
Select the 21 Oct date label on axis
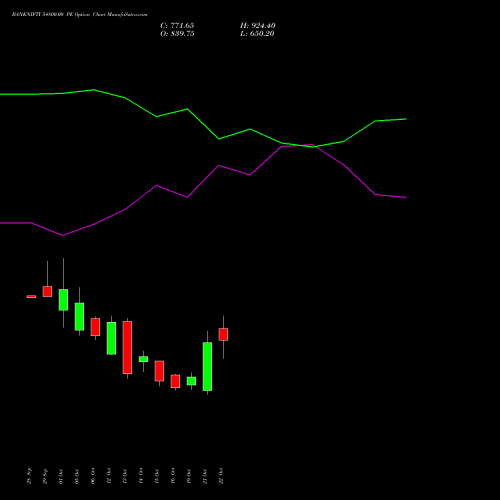(x=205, y=476)
